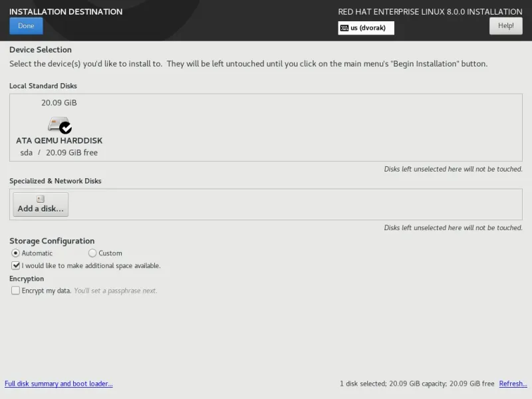
Task: Click the sda / 20.09 GiB free label
Action: [59, 152]
